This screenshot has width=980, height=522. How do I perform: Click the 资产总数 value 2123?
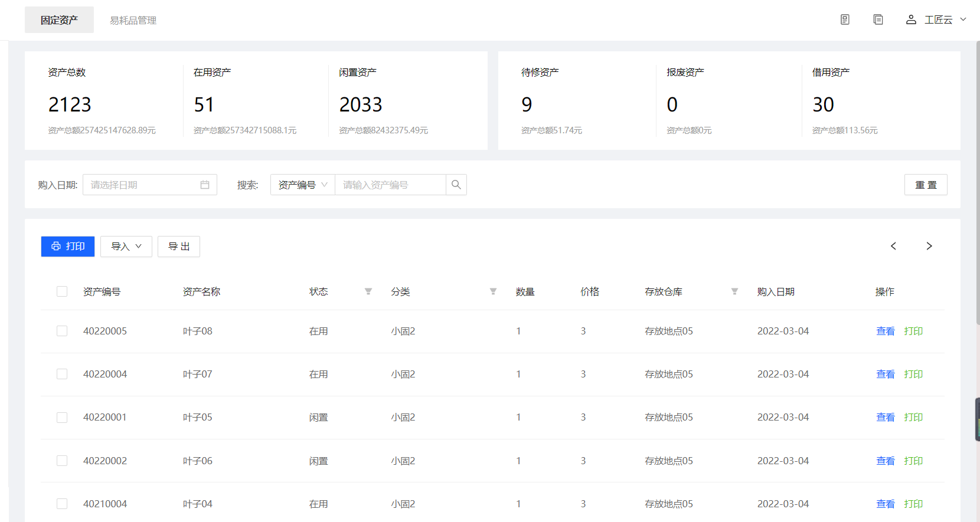[70, 104]
